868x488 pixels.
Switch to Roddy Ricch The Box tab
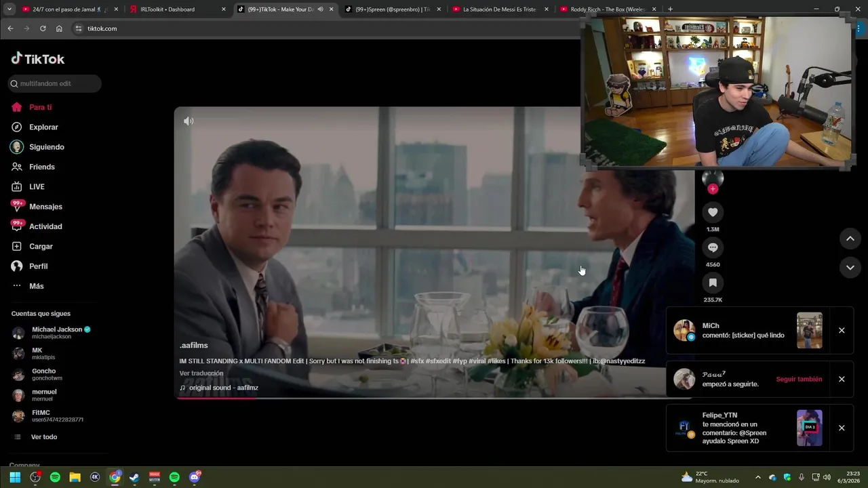(607, 9)
